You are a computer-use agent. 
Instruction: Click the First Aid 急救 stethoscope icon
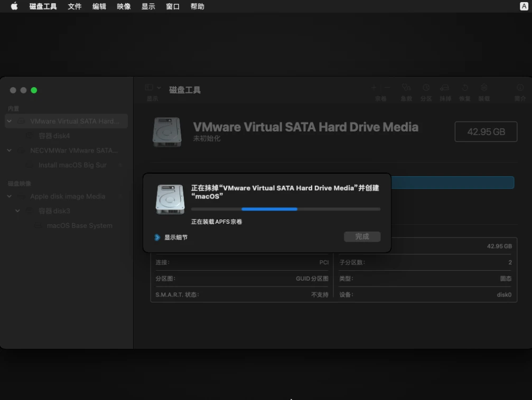(406, 88)
